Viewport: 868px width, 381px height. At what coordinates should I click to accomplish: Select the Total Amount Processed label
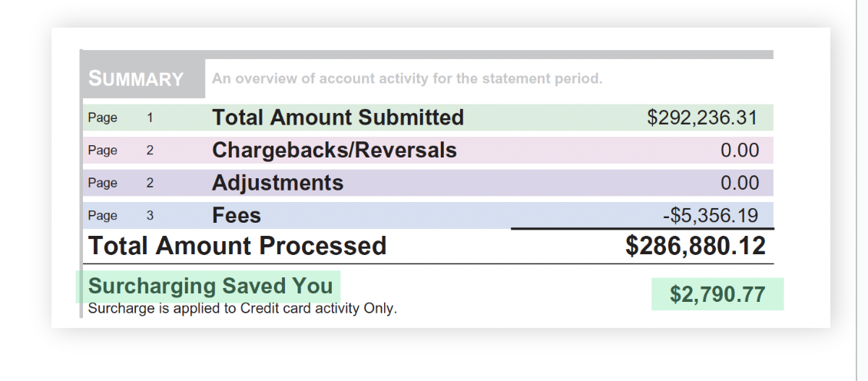237,245
